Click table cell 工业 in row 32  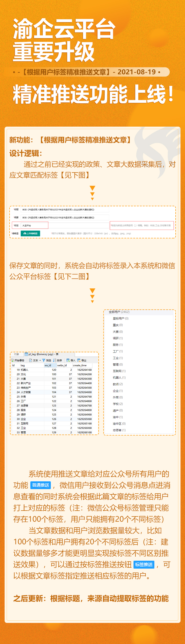[23, 428]
